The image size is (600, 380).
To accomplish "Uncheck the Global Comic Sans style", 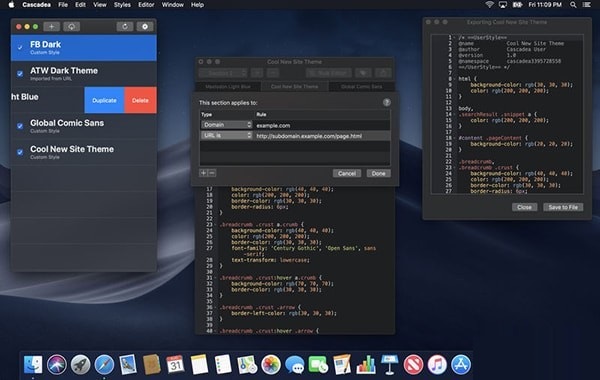I will 20,126.
